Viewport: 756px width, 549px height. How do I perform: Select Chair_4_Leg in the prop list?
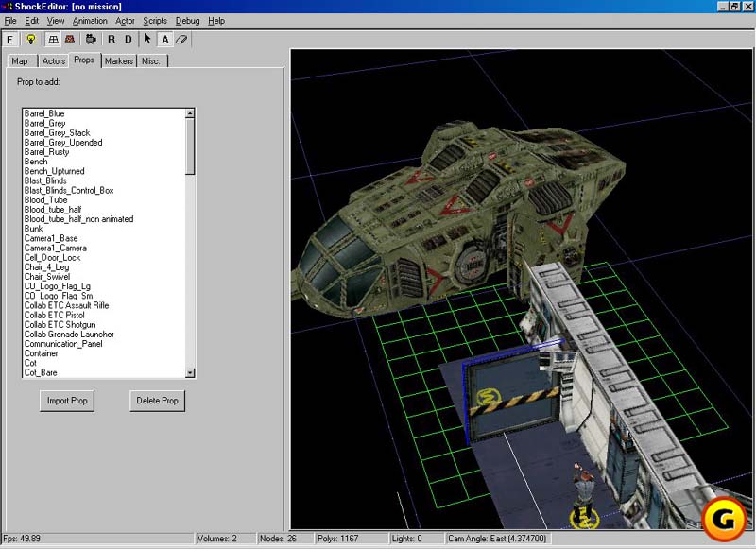coord(46,267)
